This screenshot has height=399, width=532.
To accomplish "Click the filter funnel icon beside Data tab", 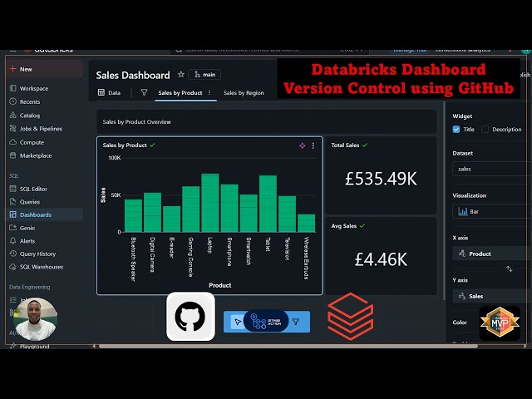I will tap(144, 92).
